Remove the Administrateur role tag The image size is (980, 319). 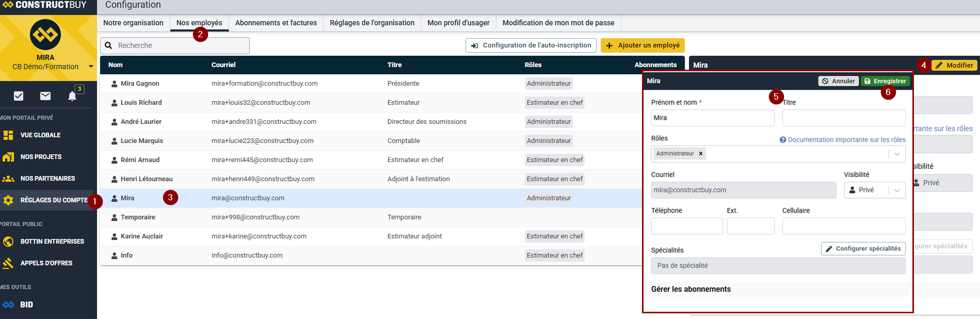(x=700, y=154)
